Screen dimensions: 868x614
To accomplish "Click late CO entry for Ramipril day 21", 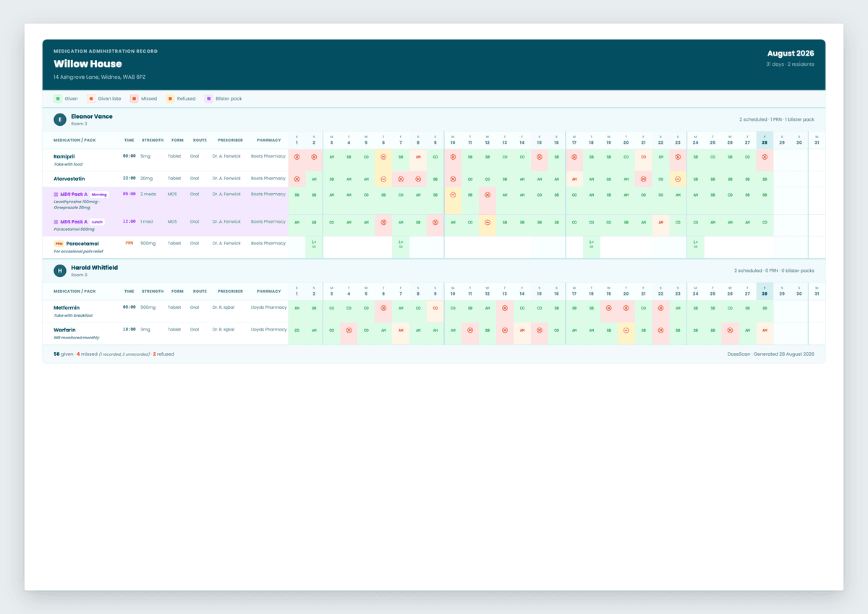I will coord(643,156).
